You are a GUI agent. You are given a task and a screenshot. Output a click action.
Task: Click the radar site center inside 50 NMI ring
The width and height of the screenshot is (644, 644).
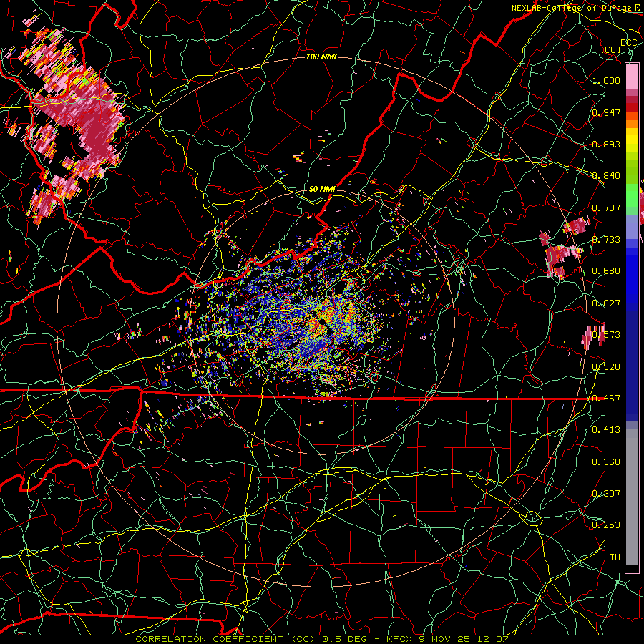point(322,321)
